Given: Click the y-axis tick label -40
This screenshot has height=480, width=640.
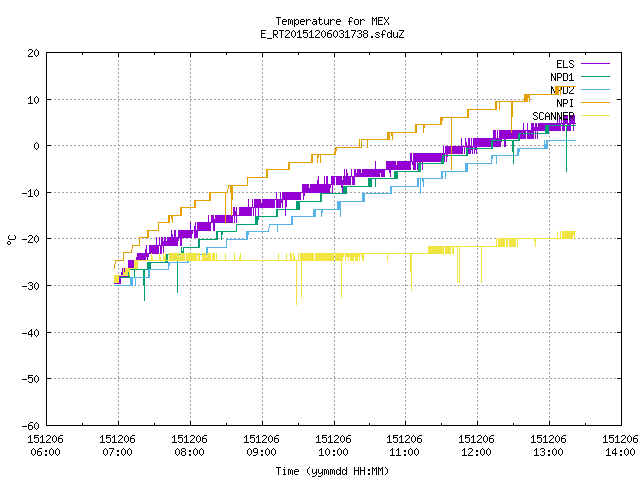Looking at the screenshot, I should point(31,333).
